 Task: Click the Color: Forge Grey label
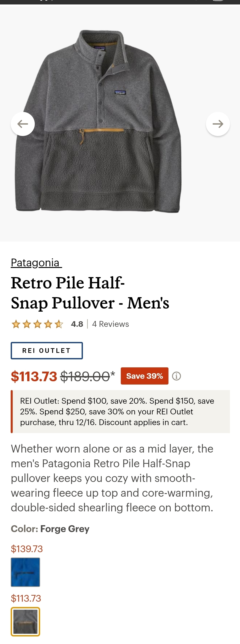[x=50, y=529]
